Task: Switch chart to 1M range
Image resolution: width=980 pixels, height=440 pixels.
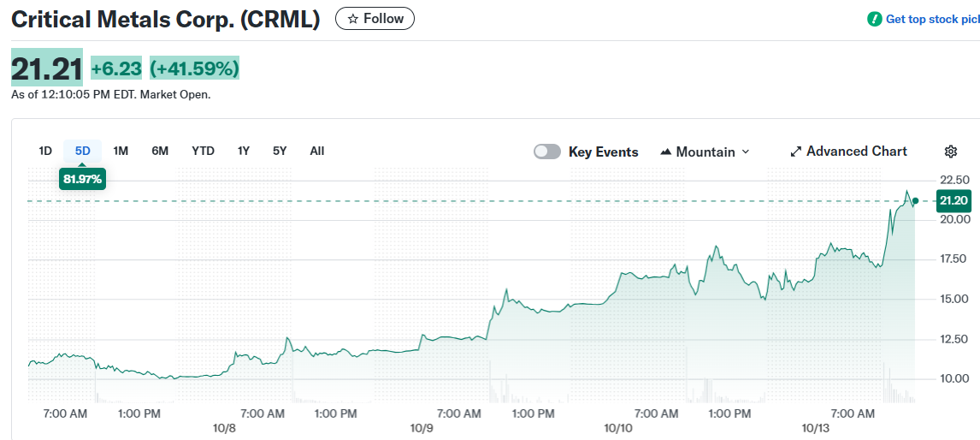Action: [x=121, y=151]
